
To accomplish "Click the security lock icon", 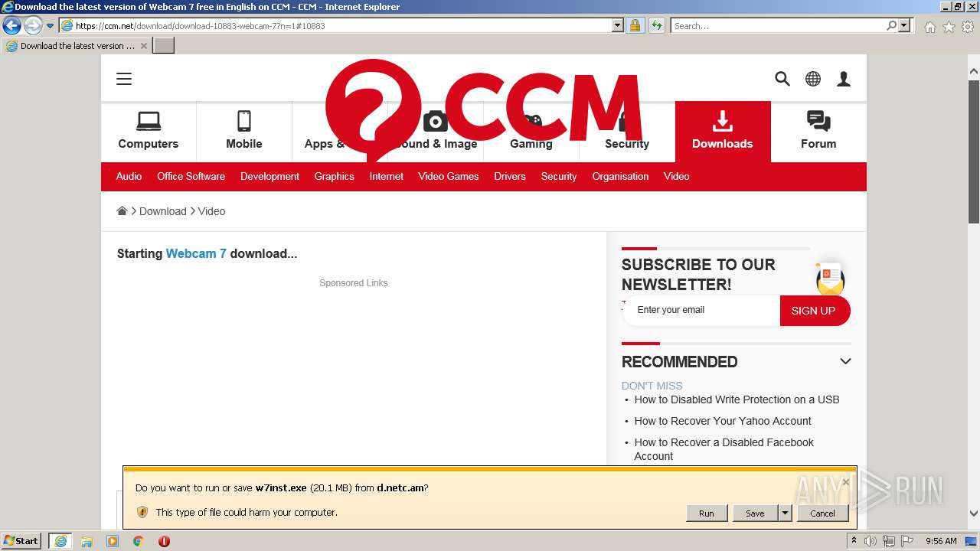I will tap(635, 25).
